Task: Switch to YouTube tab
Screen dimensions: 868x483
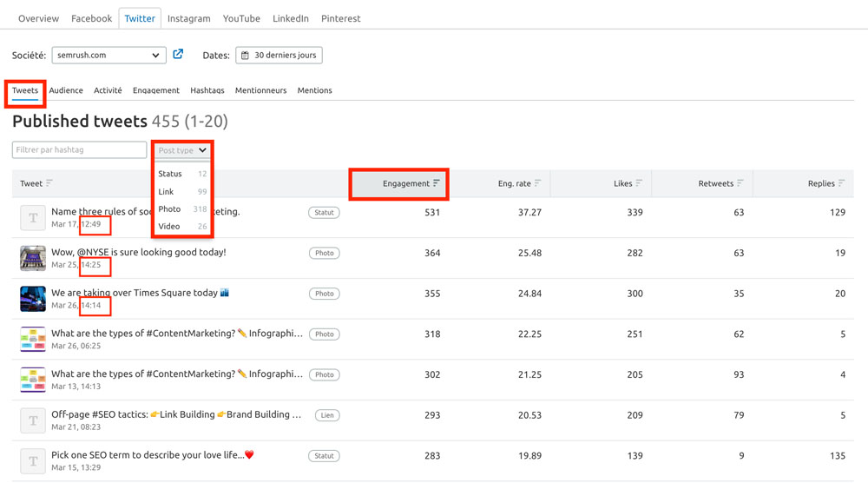Action: pyautogui.click(x=241, y=18)
